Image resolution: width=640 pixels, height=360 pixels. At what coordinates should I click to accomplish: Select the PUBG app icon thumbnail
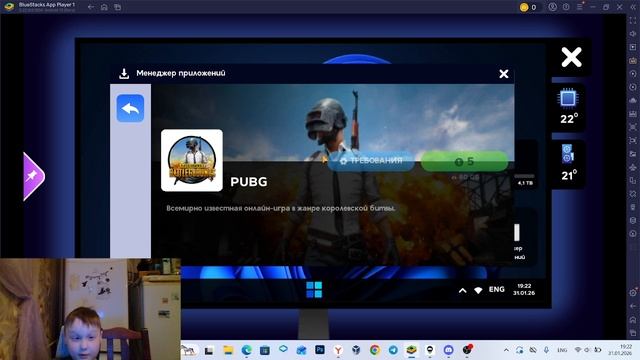coord(192,160)
